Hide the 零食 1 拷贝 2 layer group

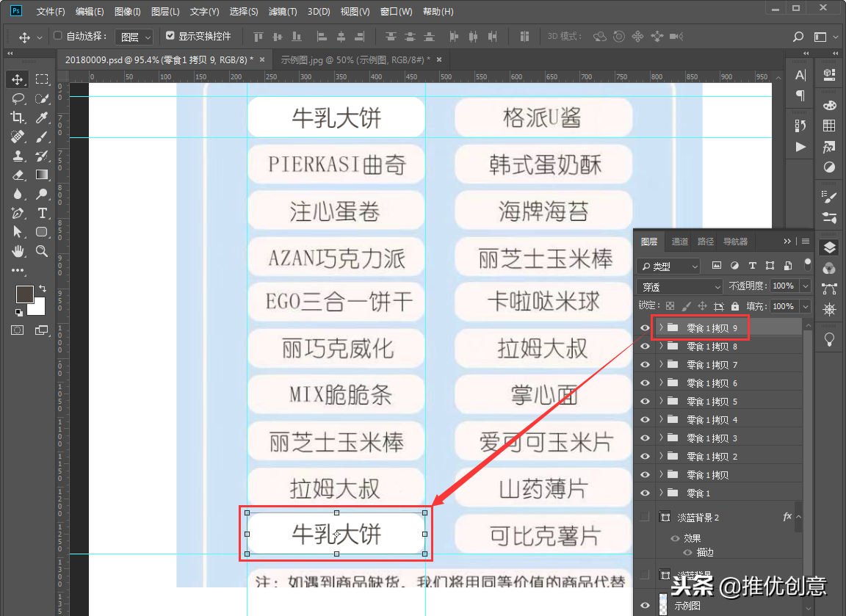[644, 457]
